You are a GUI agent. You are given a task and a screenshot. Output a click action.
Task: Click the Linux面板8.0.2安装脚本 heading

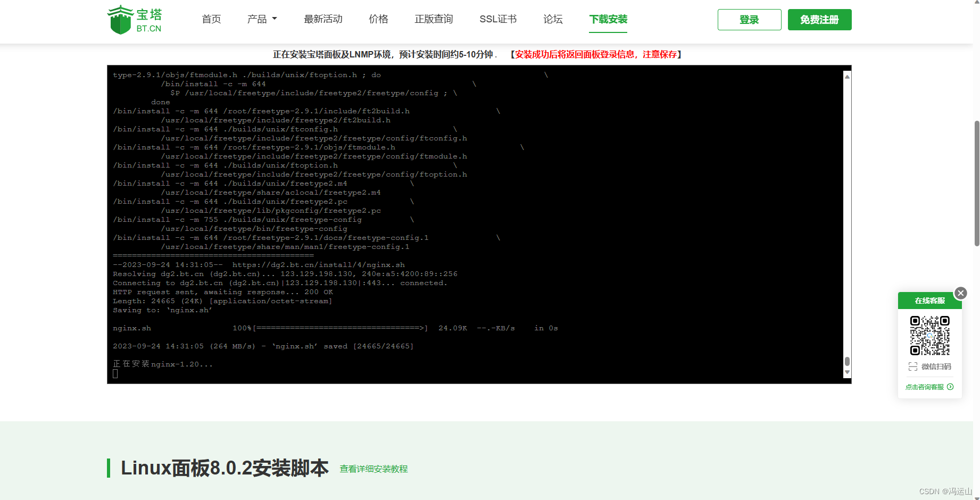225,468
